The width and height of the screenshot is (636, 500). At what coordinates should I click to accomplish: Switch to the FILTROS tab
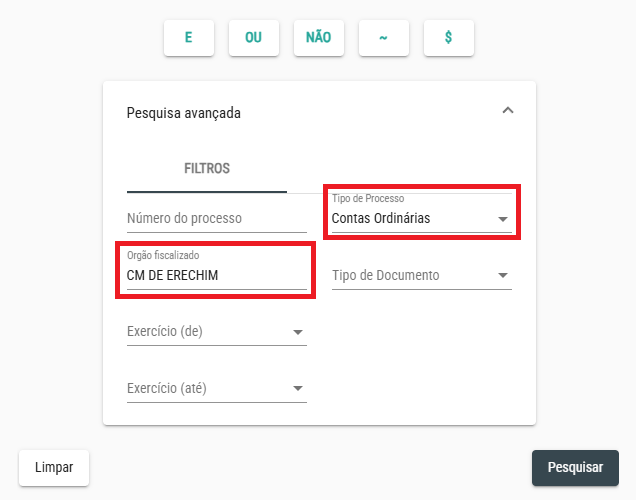click(x=207, y=168)
